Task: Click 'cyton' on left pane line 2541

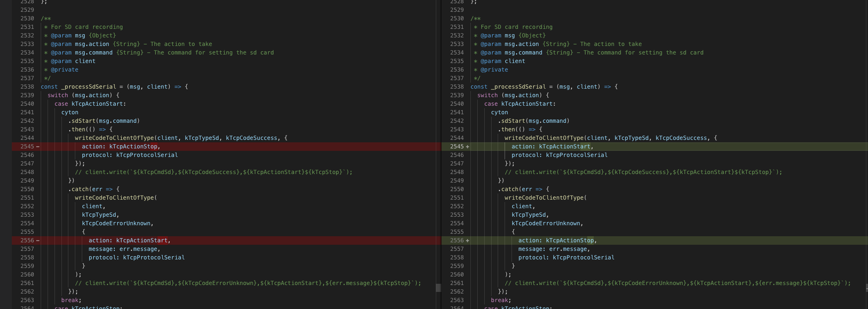Action: [70, 112]
